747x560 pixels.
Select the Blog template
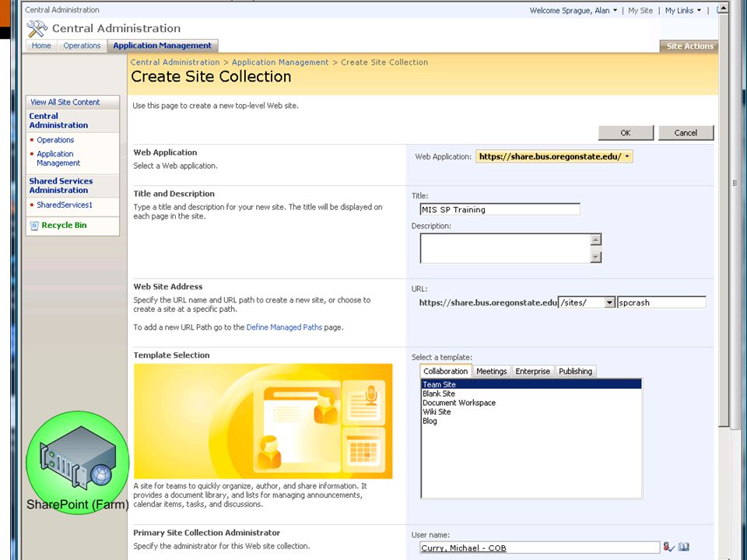531,421
